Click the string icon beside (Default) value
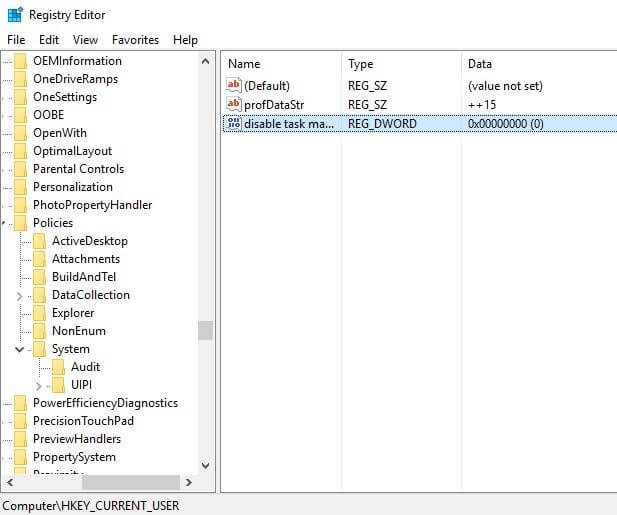Image resolution: width=617 pixels, height=515 pixels. (x=233, y=85)
